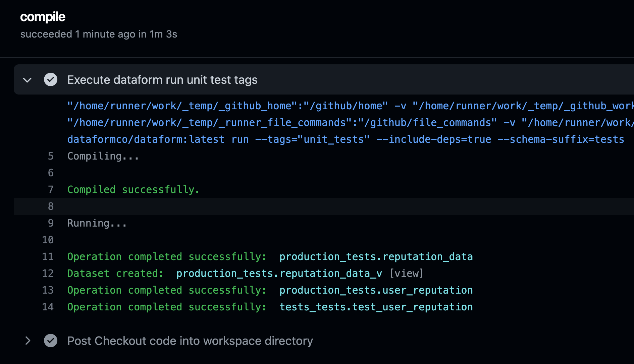Screen dimensions: 634x364
Task: Click line 7 showing Compiled successfully
Action: tap(133, 189)
